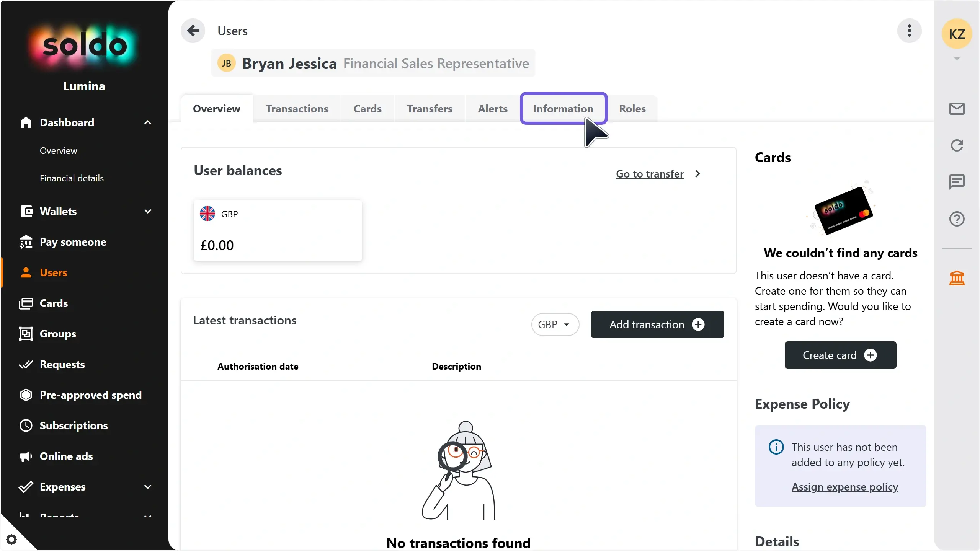Open the mail envelope icon in right rail
The height and width of the screenshot is (551, 980).
click(x=957, y=109)
